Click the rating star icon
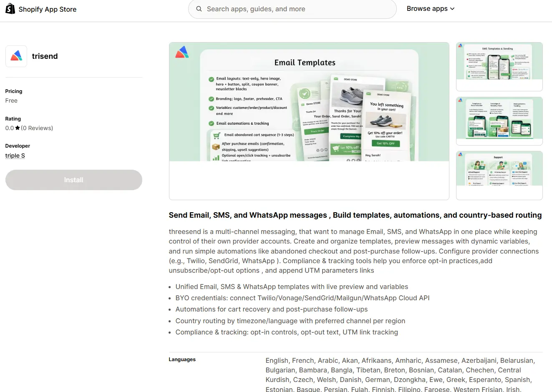The image size is (552, 392). click(x=18, y=128)
